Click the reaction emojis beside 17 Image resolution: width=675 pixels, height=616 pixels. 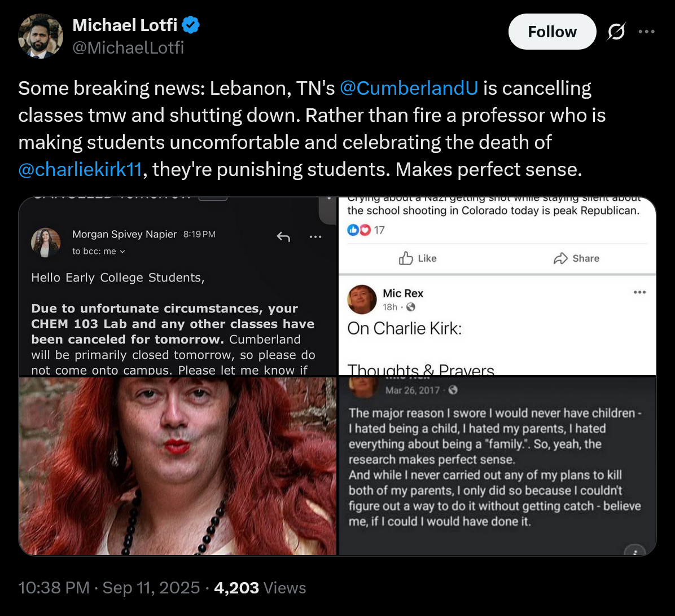coord(360,230)
